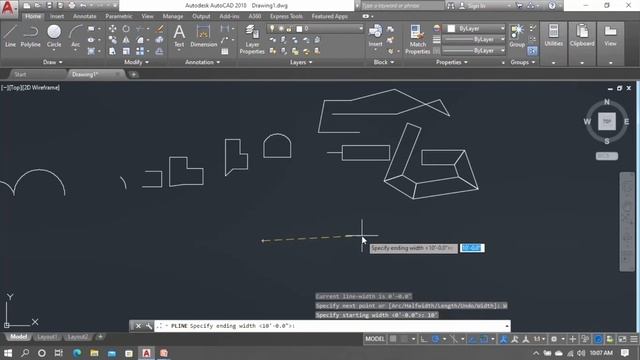Screen dimensions: 640x360
Task: Open Layer Properties manager
Action: click(x=252, y=39)
